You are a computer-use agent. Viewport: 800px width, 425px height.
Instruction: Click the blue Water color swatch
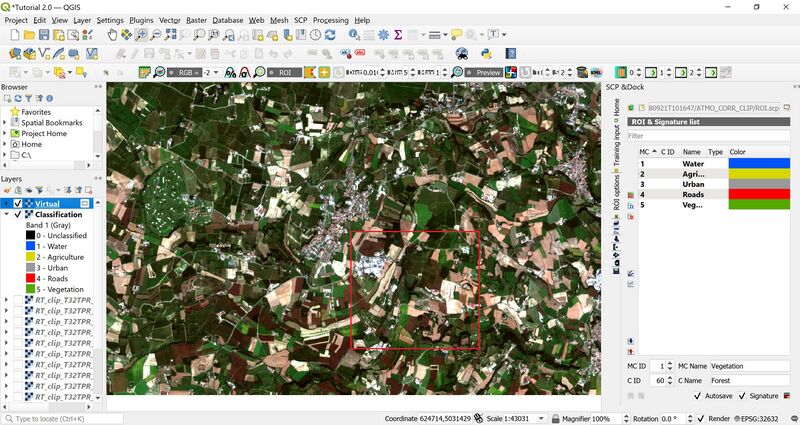tap(759, 163)
